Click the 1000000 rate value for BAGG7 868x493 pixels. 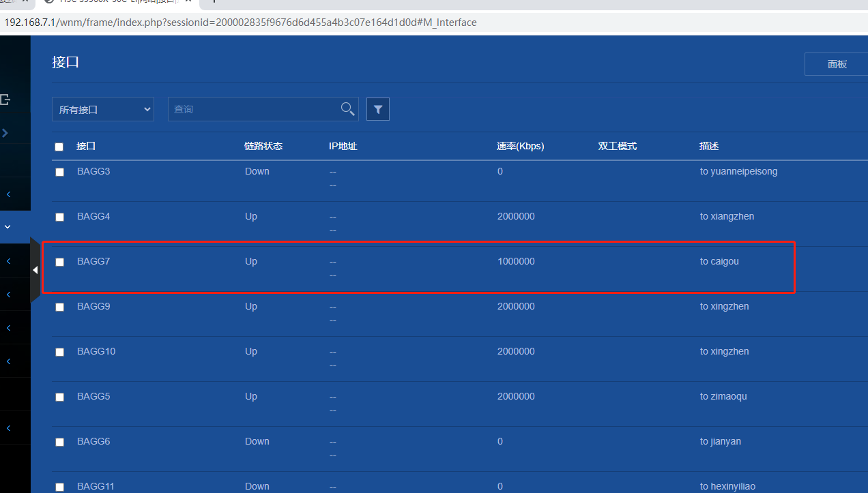(516, 261)
